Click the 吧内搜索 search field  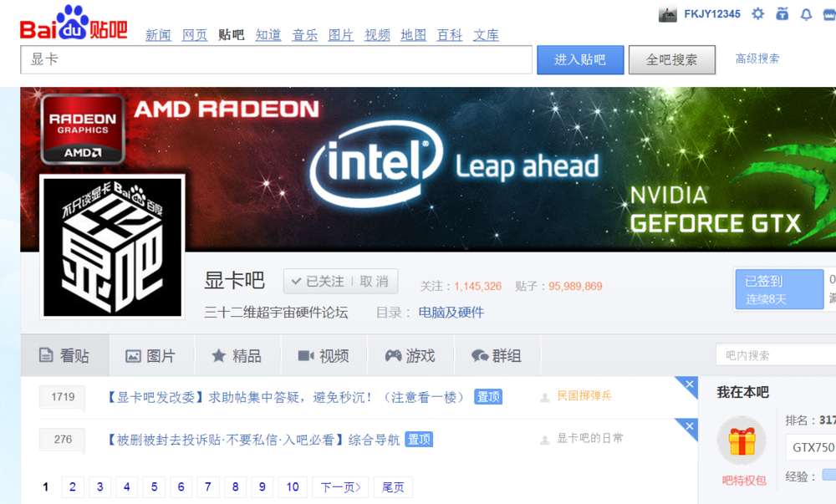776,355
